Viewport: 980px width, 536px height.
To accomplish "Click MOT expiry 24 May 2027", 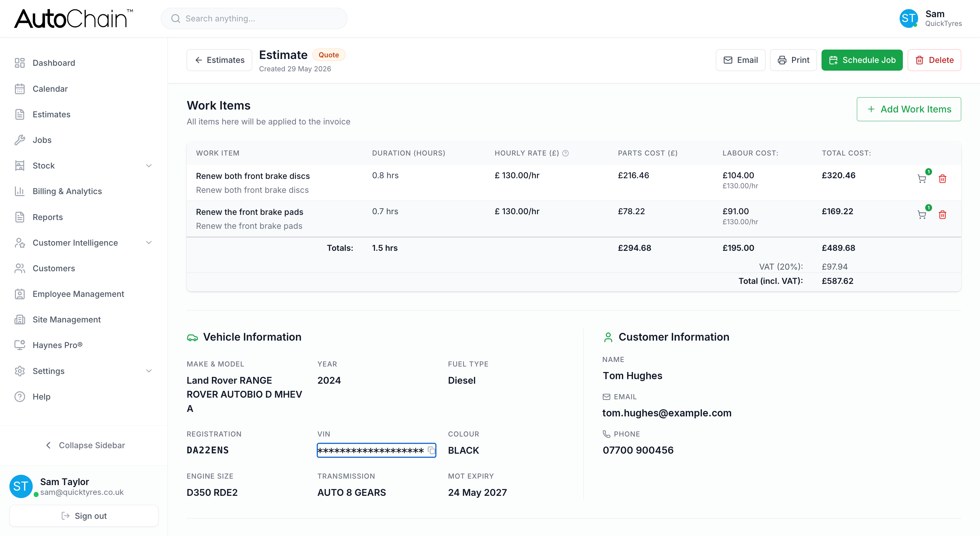I will click(477, 492).
